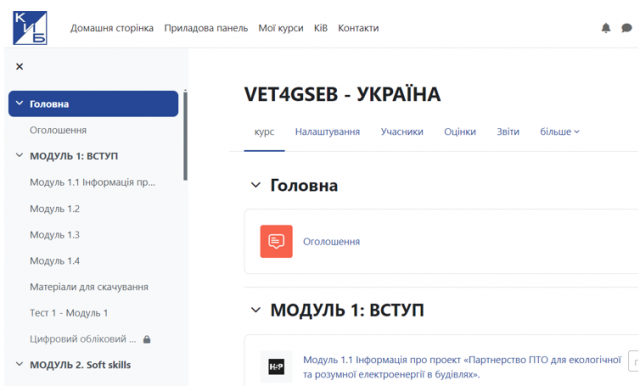Viewport: 640px width, 386px height.
Task: Click the Головна section heading text
Action: 304,185
